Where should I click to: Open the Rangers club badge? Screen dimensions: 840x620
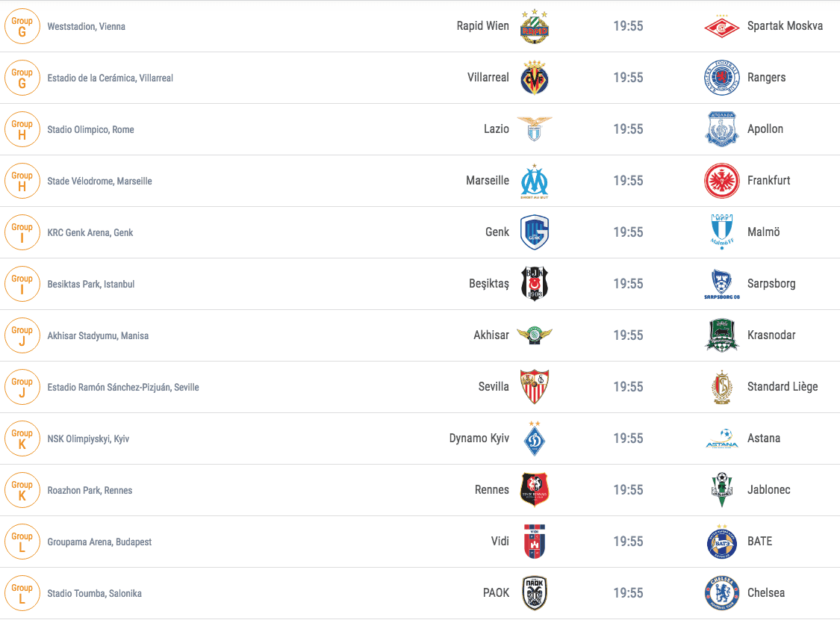coord(721,78)
